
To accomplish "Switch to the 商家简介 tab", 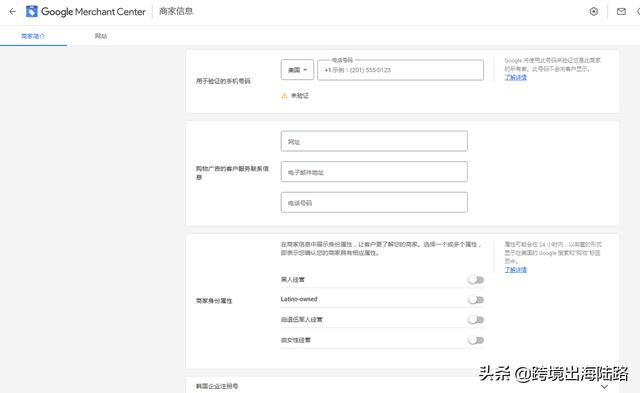I will tap(33, 36).
